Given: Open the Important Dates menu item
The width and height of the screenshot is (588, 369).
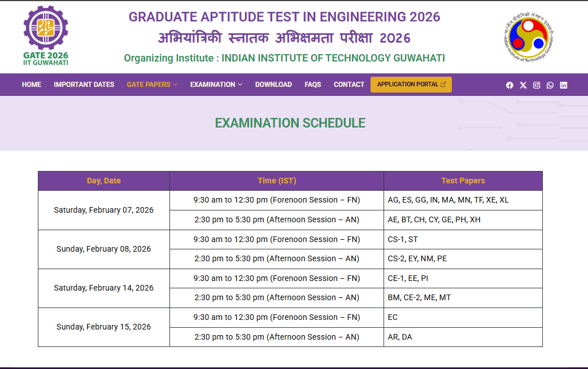Looking at the screenshot, I should tap(84, 85).
